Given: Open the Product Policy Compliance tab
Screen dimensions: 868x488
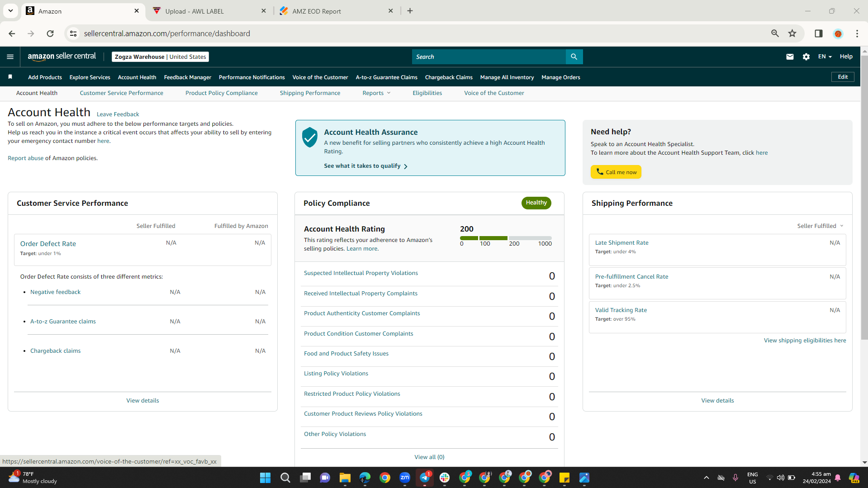Looking at the screenshot, I should 222,93.
